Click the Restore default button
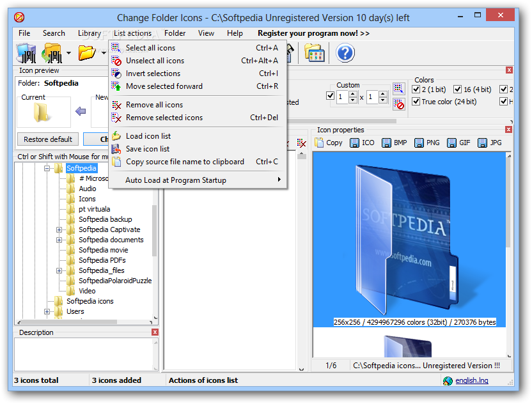532x404 pixels. click(x=48, y=139)
